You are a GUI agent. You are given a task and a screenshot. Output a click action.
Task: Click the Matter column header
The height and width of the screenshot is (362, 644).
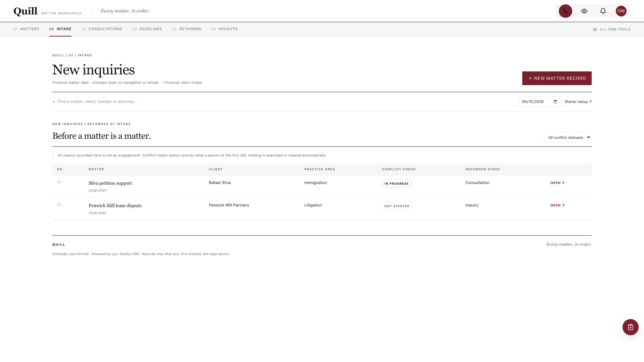pyautogui.click(x=96, y=169)
